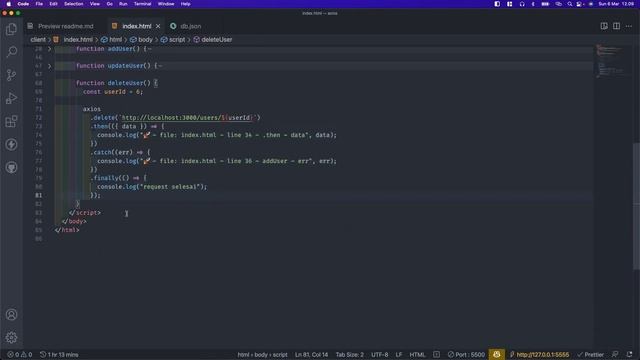Open the Terminal menu
The height and width of the screenshot is (360, 640).
point(142,4)
